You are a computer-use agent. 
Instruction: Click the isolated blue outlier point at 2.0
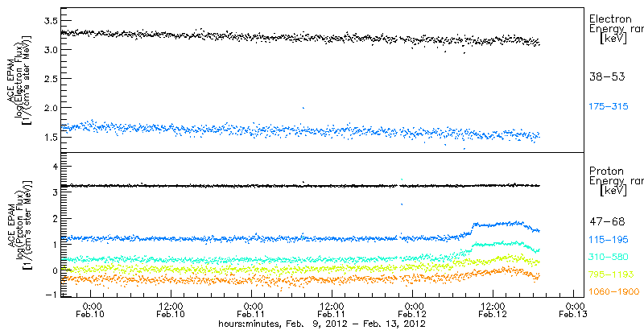point(303,108)
